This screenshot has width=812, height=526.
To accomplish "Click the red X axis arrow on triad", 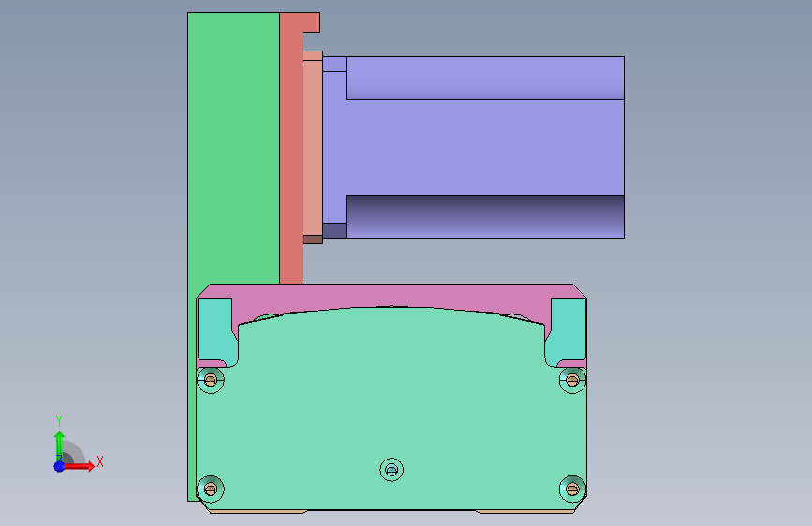I will (x=81, y=466).
